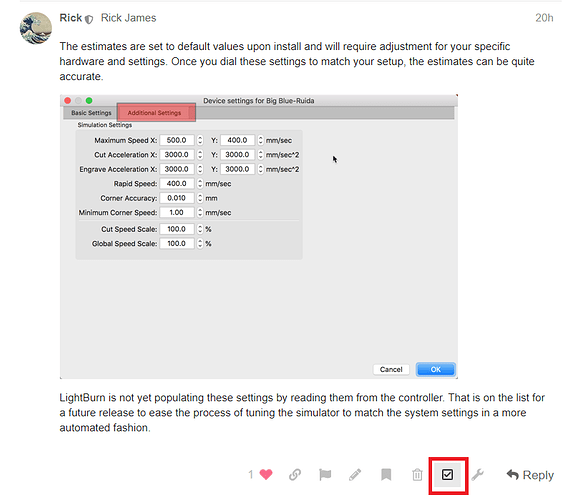Open the Rick username link
581x500 pixels.
pyautogui.click(x=70, y=18)
